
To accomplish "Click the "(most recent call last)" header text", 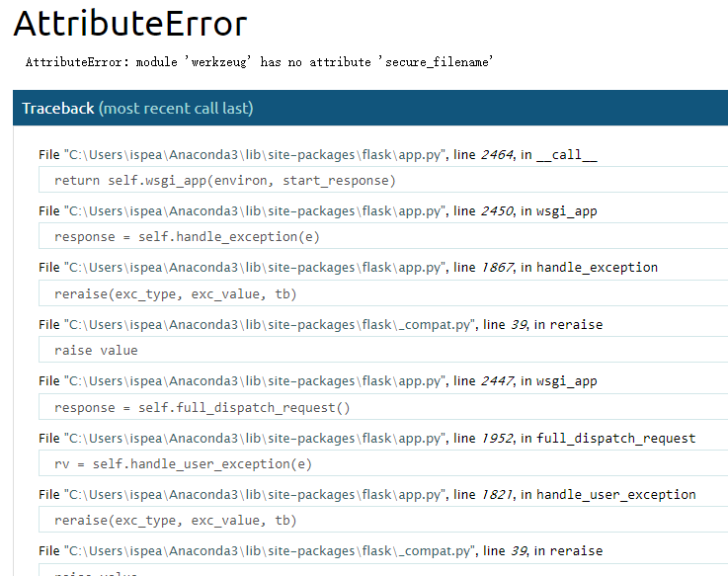I will 176,108.
